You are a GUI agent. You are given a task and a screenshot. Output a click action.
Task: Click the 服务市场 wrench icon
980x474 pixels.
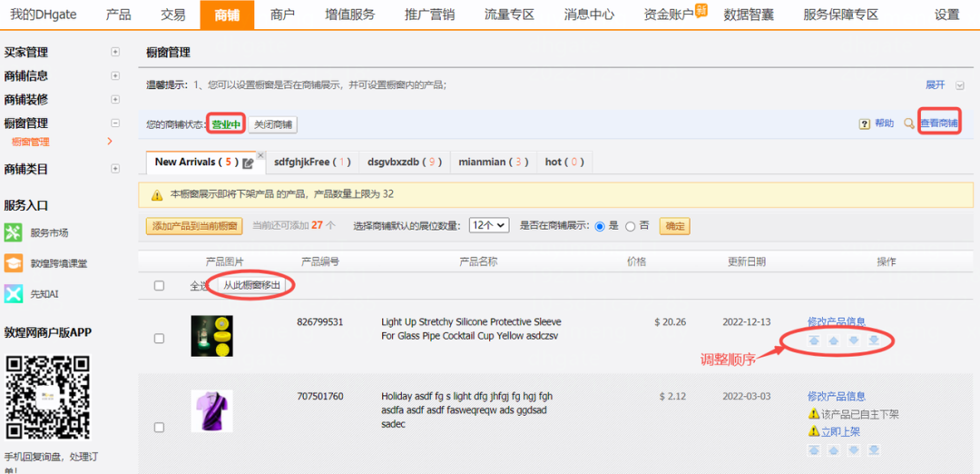[13, 232]
